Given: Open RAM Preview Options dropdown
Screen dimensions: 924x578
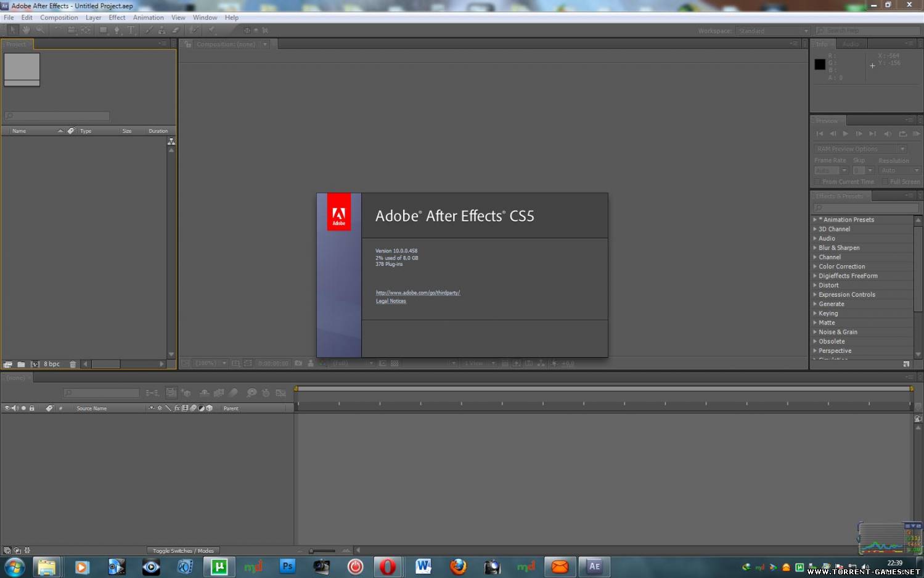Looking at the screenshot, I should [x=861, y=149].
